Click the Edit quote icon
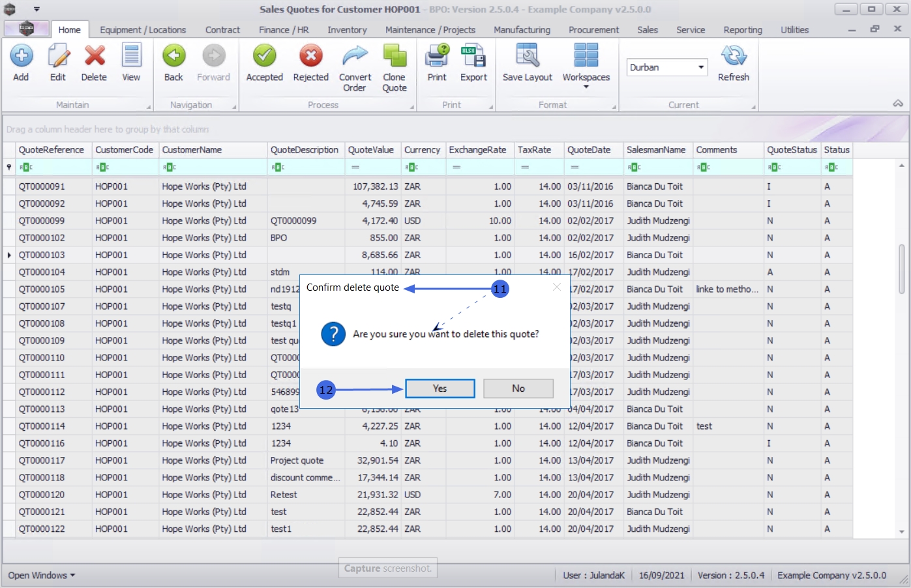The height and width of the screenshot is (588, 911). (58, 56)
